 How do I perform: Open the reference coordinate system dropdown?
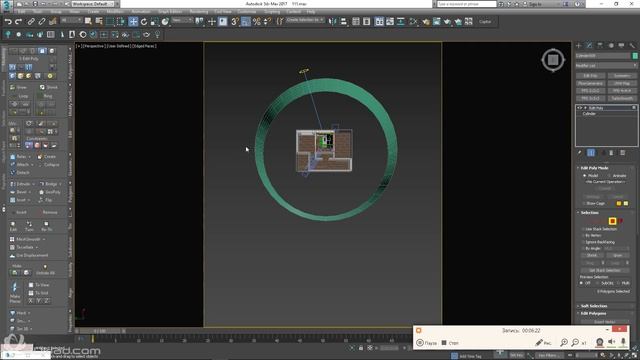181,20
